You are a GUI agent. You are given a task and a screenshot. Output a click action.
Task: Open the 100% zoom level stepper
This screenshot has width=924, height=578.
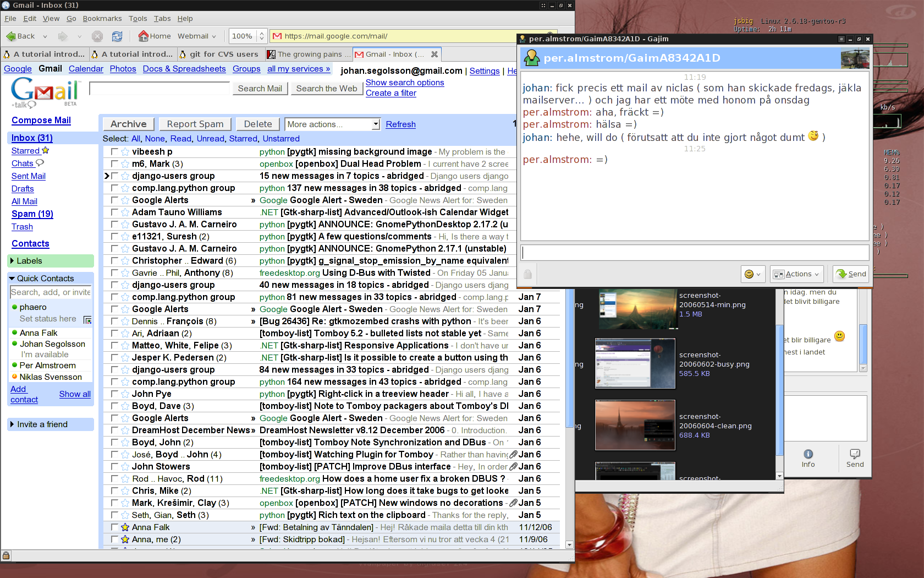click(262, 36)
